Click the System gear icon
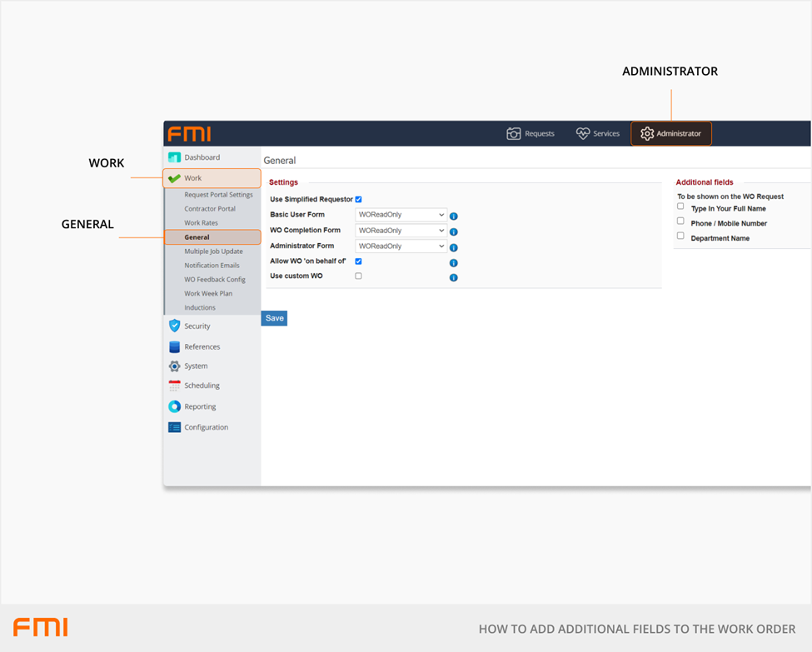 pos(174,366)
